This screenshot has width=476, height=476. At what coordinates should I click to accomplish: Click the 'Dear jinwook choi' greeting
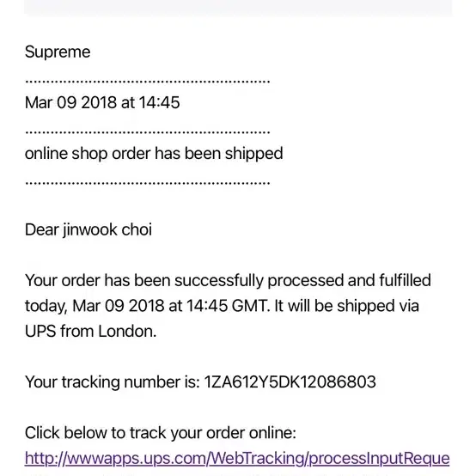(x=88, y=229)
